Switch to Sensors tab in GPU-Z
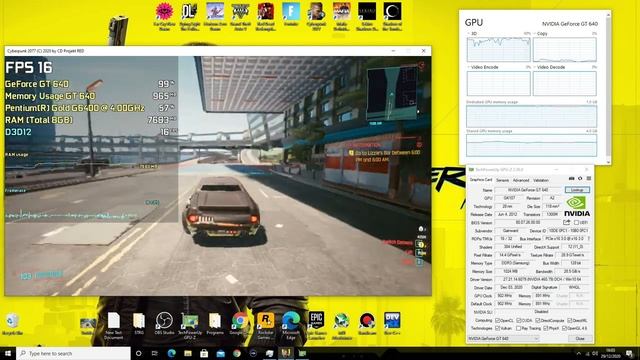This screenshot has width=640, height=360. tap(502, 180)
